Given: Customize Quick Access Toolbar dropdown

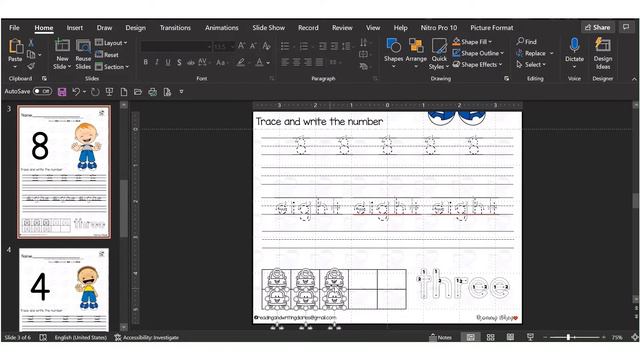Looking at the screenshot, I should point(182,92).
